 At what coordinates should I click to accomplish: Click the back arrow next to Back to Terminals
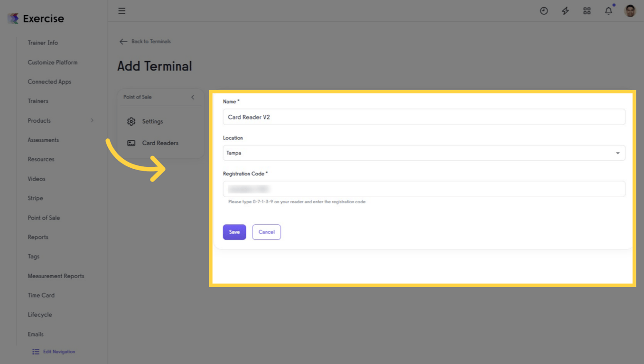tap(123, 42)
